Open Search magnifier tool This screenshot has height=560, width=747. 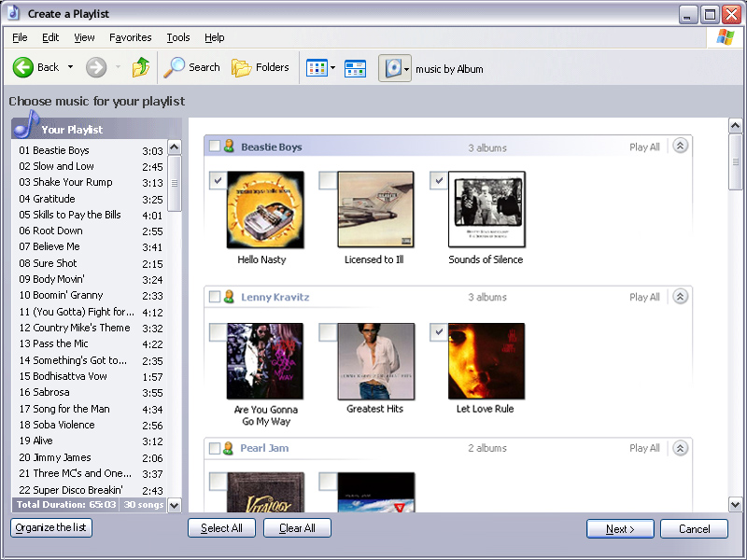(x=192, y=67)
